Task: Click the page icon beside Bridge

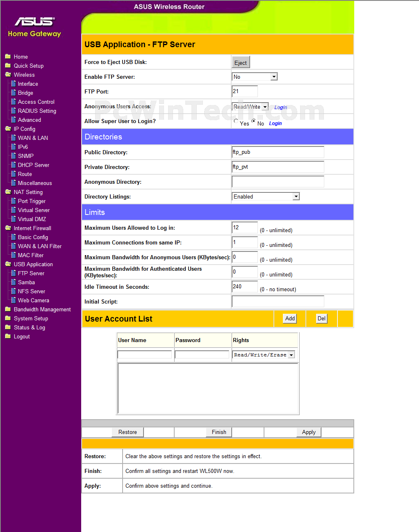Action: [x=14, y=93]
